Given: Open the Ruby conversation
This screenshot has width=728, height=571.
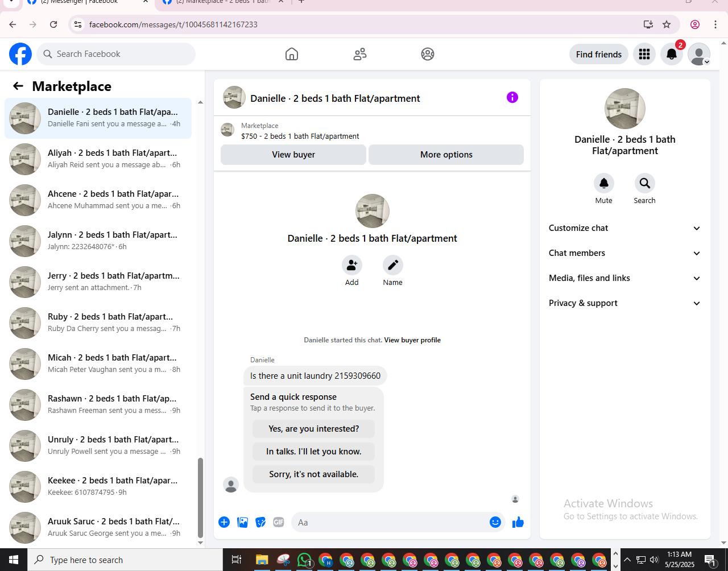Looking at the screenshot, I should point(98,323).
